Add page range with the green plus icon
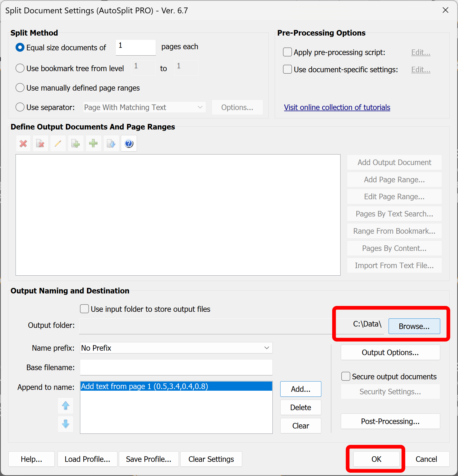 pos(93,143)
